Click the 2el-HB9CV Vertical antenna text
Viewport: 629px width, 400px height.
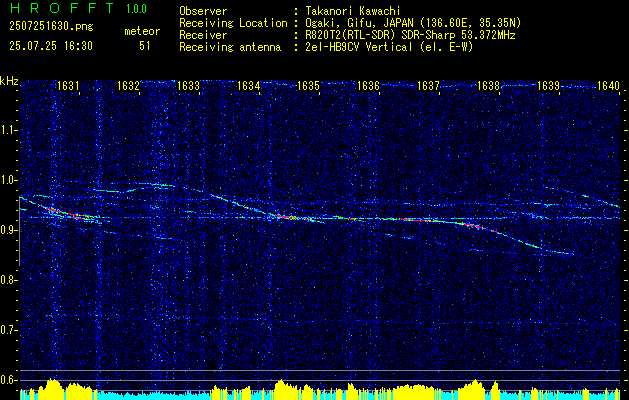(x=389, y=47)
